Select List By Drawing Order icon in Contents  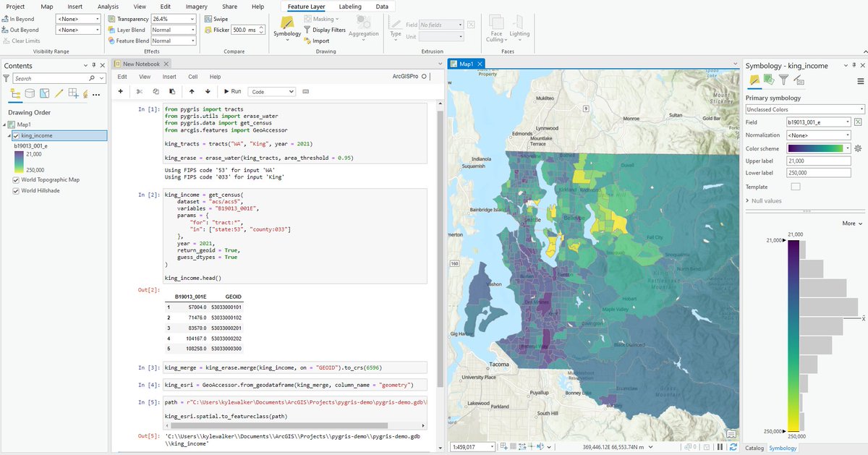click(16, 93)
